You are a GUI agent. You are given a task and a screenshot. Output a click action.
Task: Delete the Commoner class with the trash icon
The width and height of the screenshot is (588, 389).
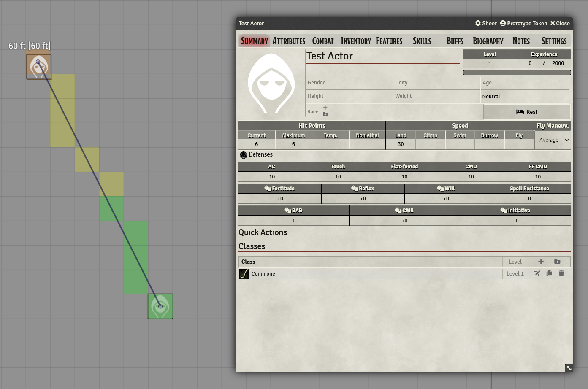pos(561,273)
